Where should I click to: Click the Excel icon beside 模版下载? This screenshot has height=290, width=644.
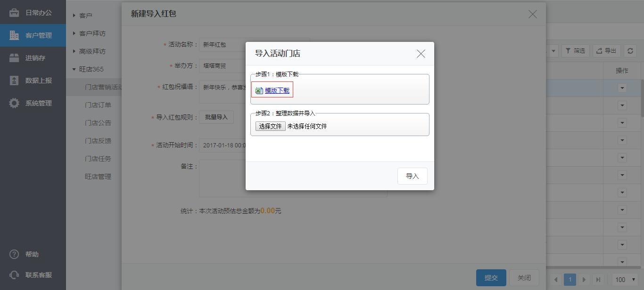click(259, 90)
